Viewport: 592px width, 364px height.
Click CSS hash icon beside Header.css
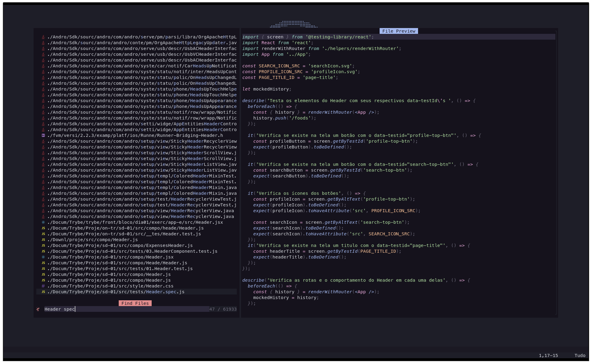click(43, 286)
